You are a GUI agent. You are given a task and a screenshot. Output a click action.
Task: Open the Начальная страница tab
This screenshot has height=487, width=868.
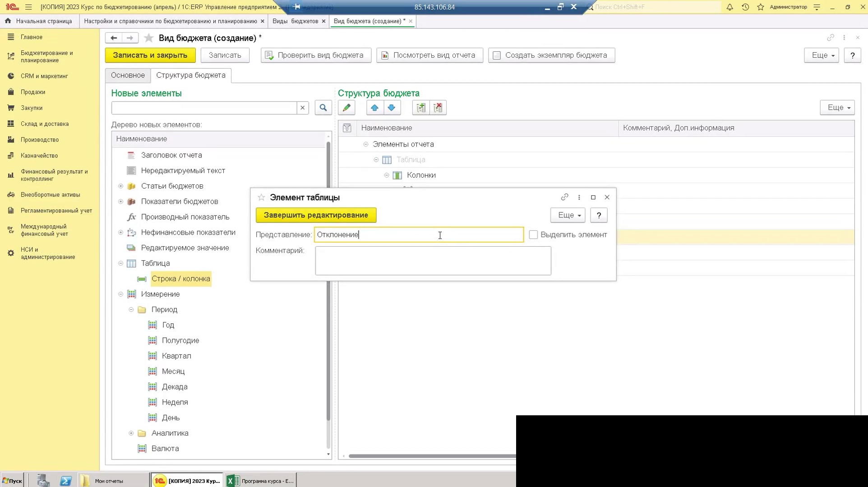click(39, 21)
